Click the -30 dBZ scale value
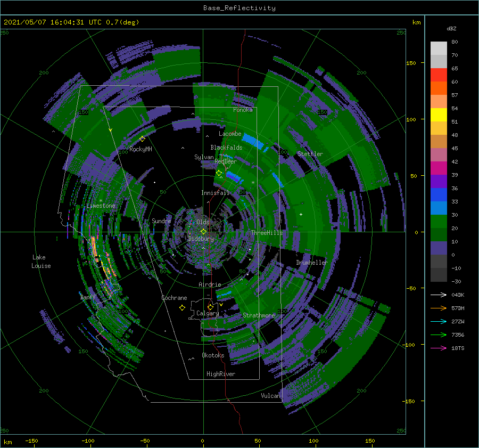The image size is (479, 448). (x=457, y=281)
